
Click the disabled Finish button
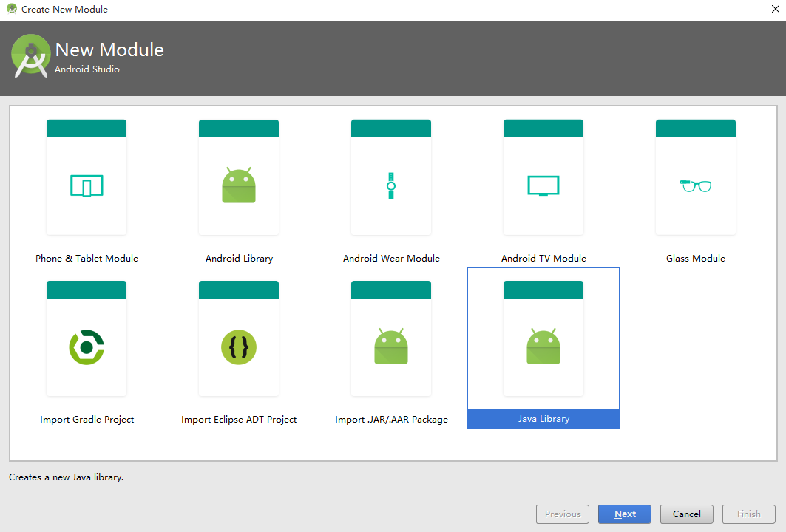749,514
